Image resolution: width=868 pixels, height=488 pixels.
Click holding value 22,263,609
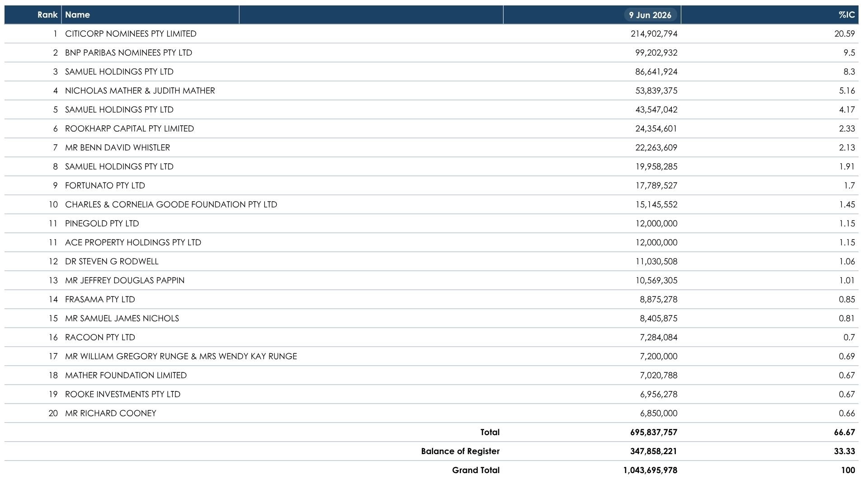click(656, 147)
